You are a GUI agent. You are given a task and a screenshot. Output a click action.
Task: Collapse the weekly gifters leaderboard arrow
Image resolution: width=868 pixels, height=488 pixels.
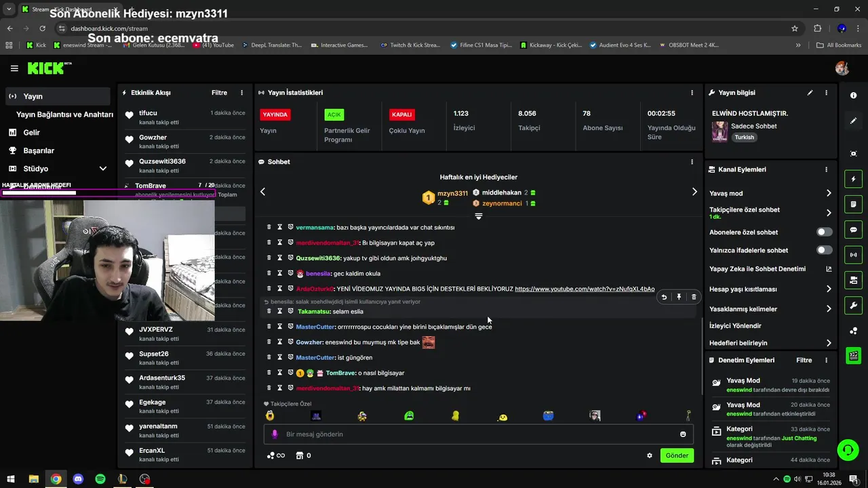point(478,216)
